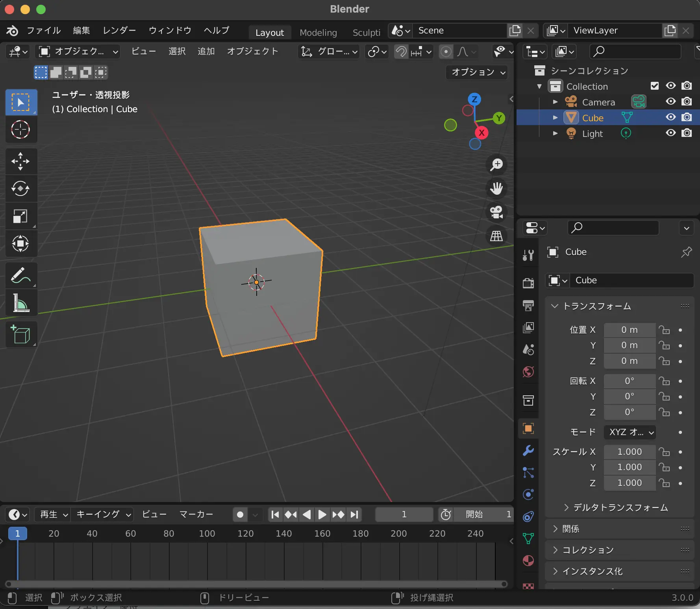Open the Modifier wrench properties tab

tap(528, 450)
